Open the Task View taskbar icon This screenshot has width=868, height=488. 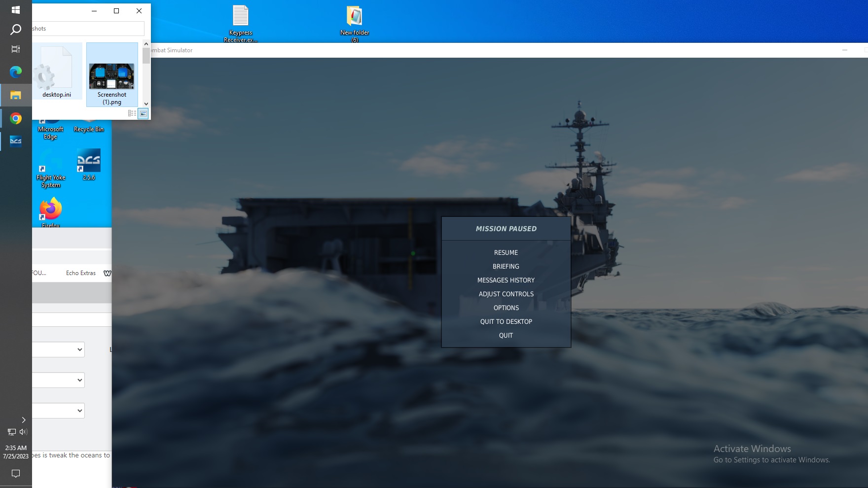[16, 49]
